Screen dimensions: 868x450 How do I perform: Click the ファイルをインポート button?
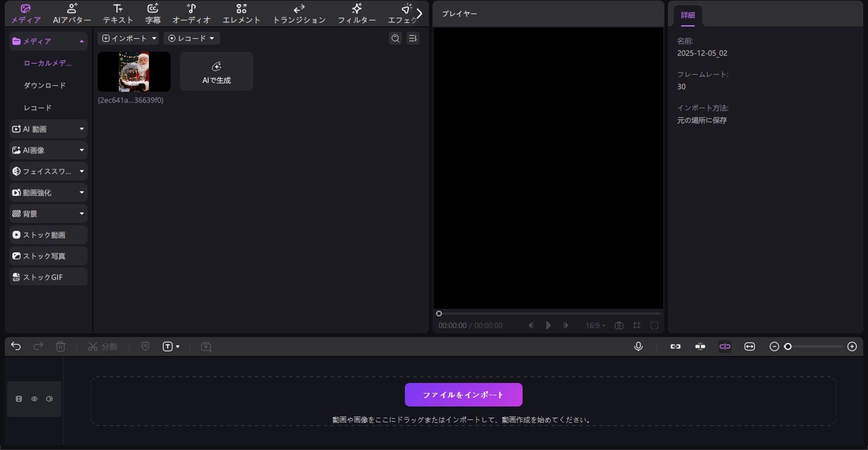click(x=463, y=395)
